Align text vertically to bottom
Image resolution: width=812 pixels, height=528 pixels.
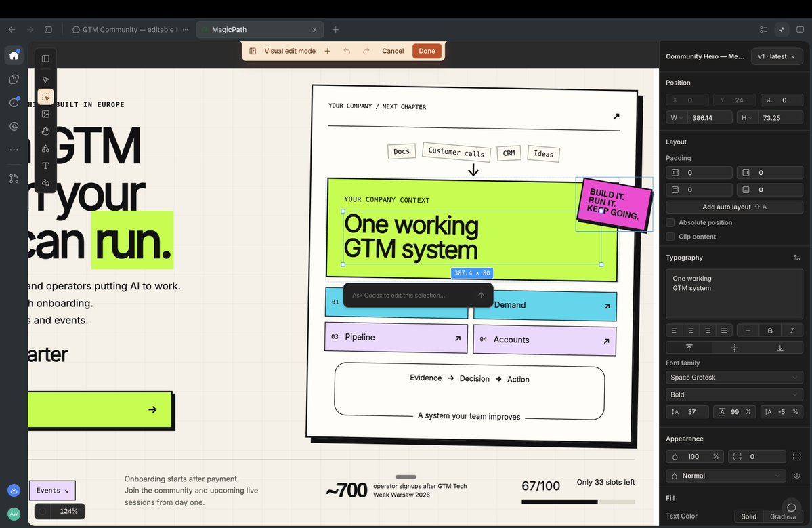[x=780, y=348]
